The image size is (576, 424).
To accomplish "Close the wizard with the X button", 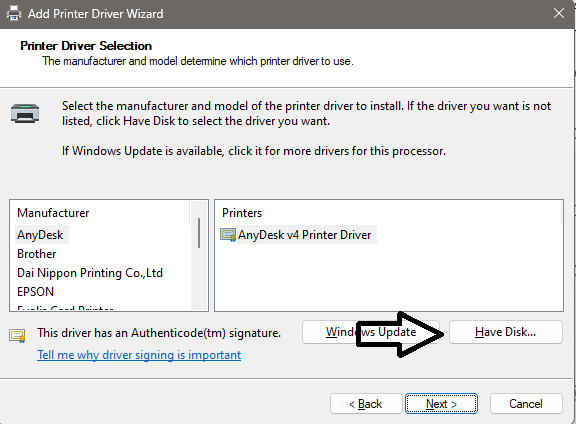I will (559, 14).
